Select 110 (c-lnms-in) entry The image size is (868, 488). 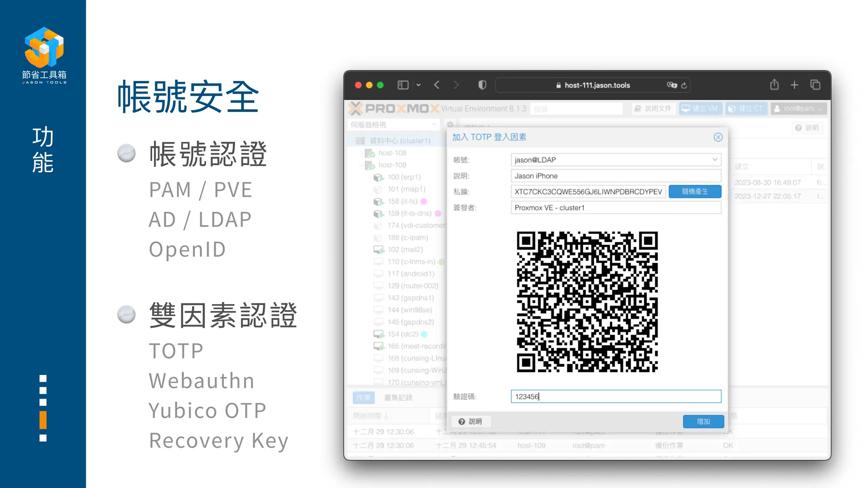pyautogui.click(x=411, y=262)
